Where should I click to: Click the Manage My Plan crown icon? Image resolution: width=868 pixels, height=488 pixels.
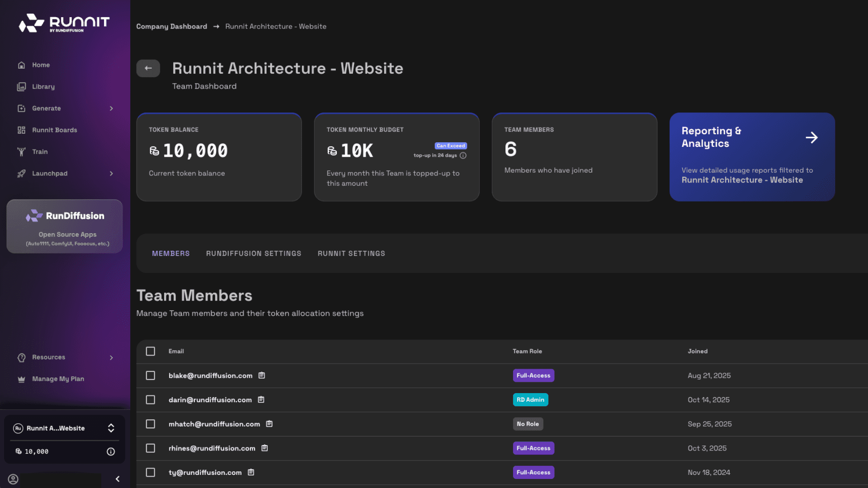[x=21, y=379]
